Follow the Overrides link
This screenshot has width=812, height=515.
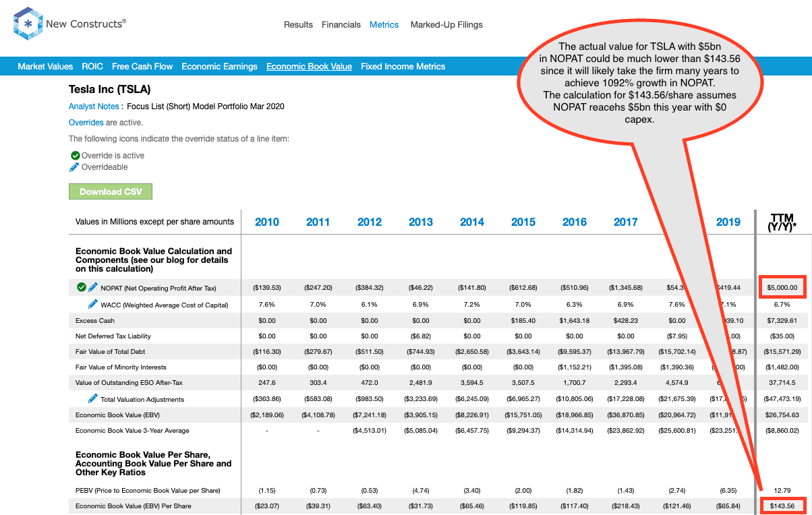click(86, 123)
